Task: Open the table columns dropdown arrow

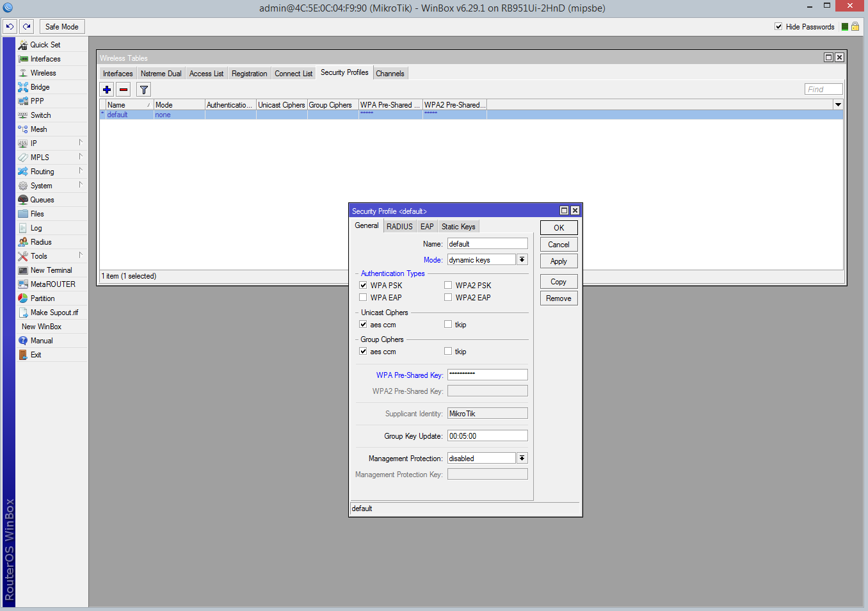Action: point(838,104)
